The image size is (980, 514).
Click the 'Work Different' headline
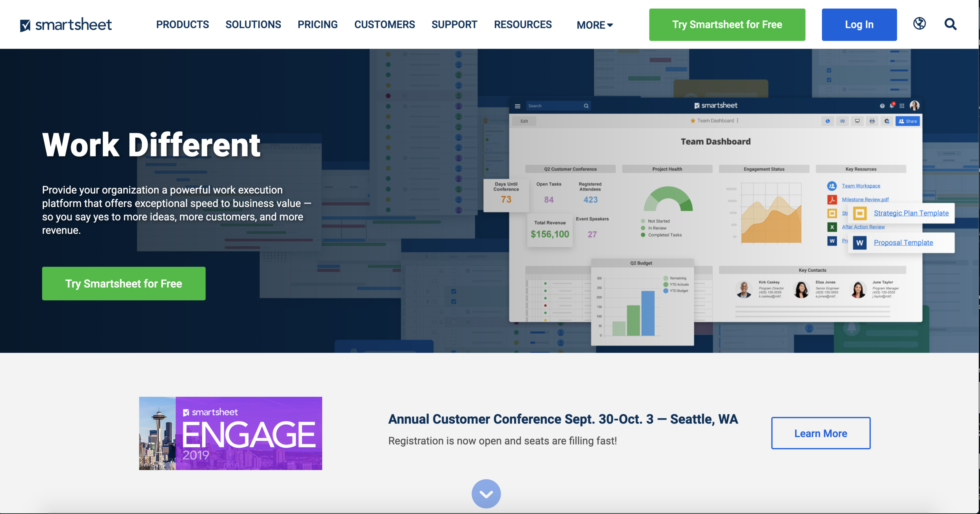coord(151,145)
